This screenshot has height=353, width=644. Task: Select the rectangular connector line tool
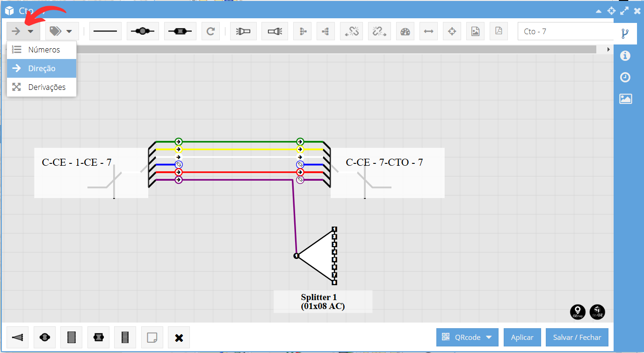[180, 31]
